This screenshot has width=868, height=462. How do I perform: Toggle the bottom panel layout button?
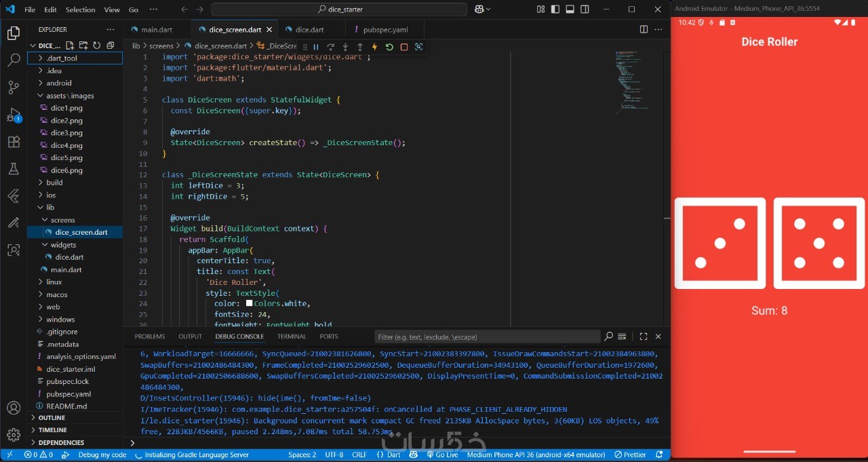point(570,9)
